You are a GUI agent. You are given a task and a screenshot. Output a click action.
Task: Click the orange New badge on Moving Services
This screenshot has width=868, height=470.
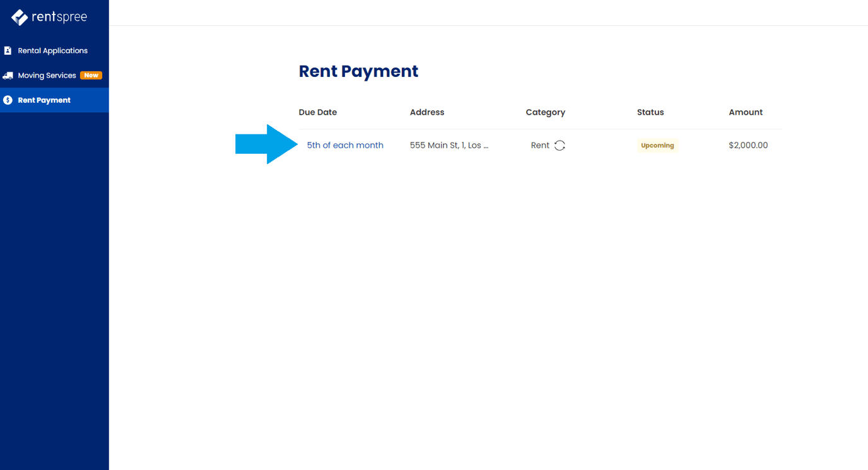point(91,74)
